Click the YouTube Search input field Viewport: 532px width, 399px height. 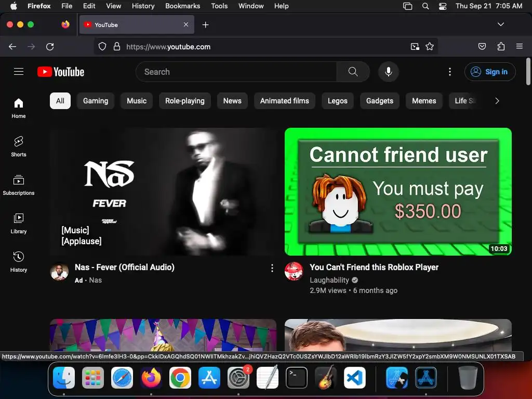(x=236, y=72)
